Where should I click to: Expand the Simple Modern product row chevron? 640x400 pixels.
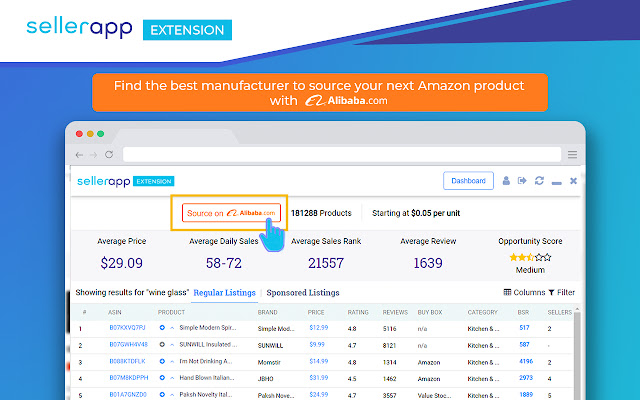click(172, 328)
